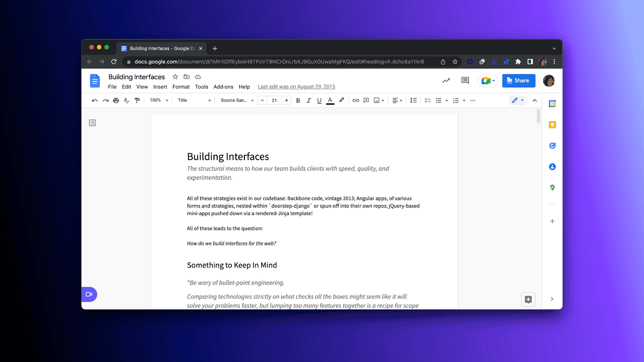Insert a numbered list
This screenshot has width=644, height=362.
455,100
